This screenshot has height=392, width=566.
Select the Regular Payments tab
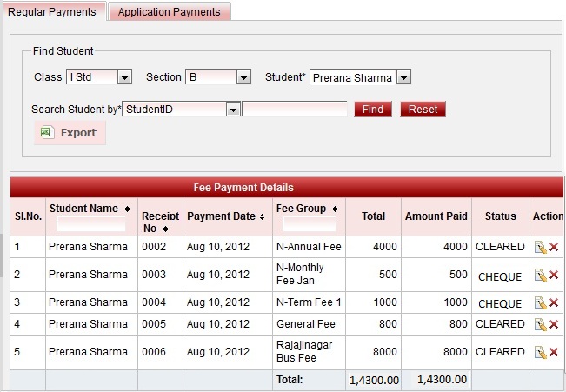(x=52, y=12)
